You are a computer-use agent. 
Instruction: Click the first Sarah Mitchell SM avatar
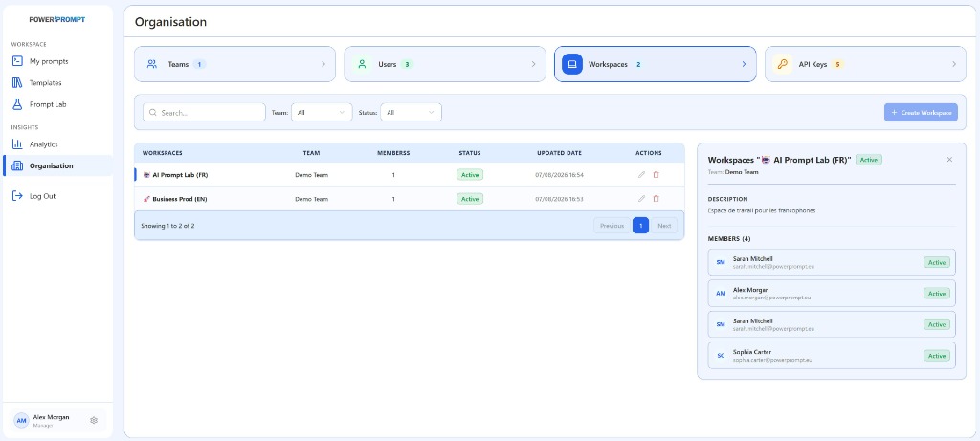pyautogui.click(x=721, y=262)
